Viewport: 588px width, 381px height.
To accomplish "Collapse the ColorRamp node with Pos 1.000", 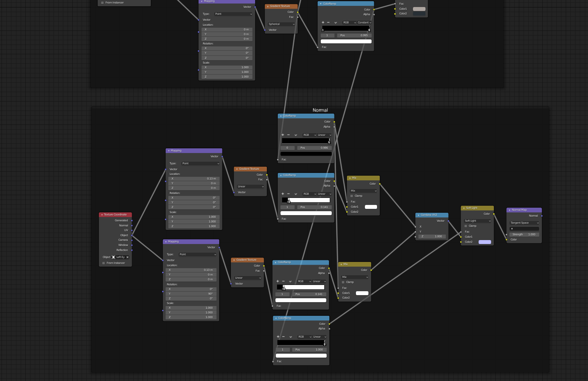I will 276,318.
